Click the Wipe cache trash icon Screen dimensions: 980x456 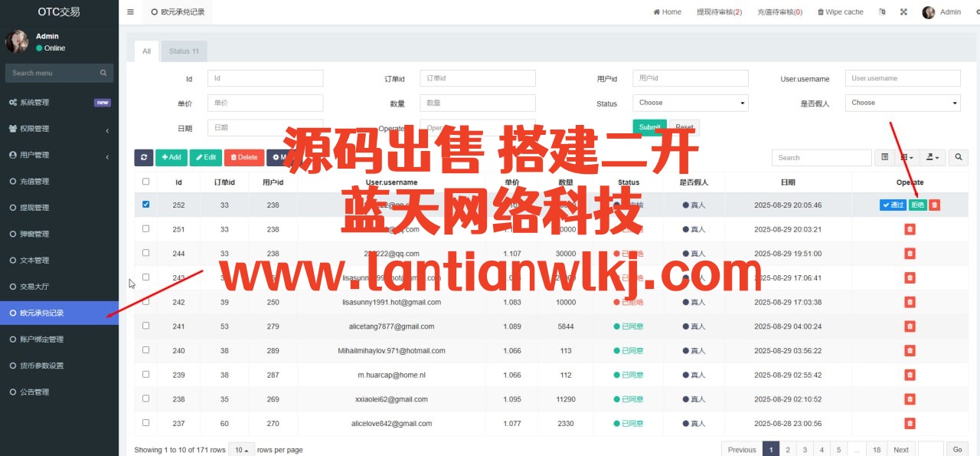tap(821, 12)
